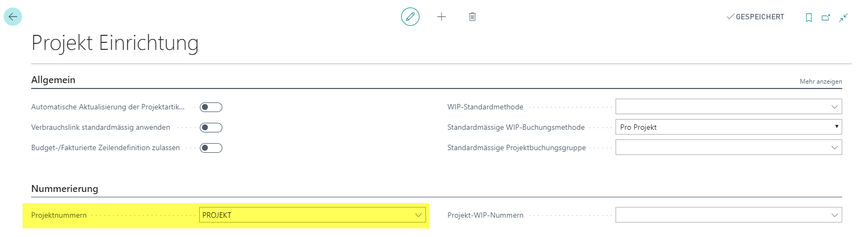868x237 pixels.
Task: Open Standardmässige WIP-Buchungsmethode combo box
Action: coord(729,127)
